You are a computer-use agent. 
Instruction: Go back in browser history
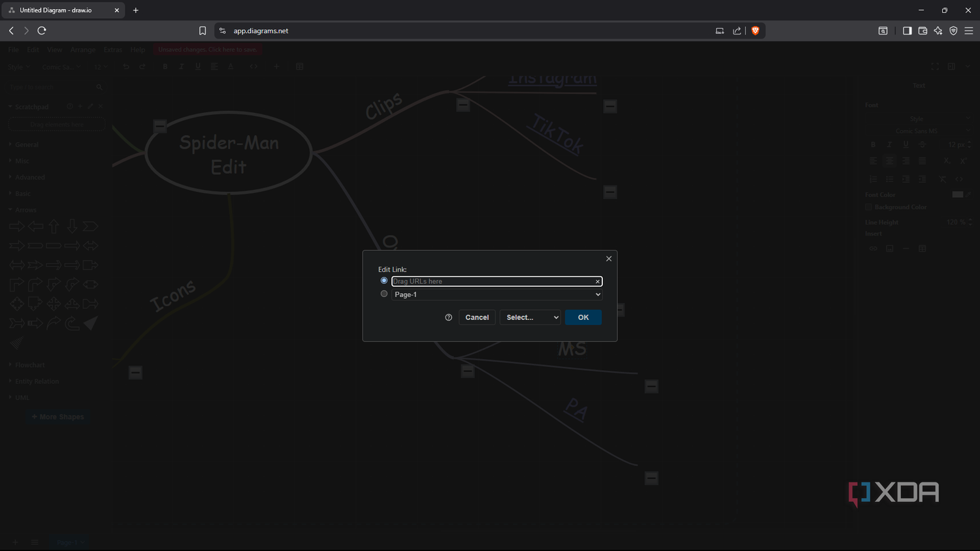[x=11, y=31]
